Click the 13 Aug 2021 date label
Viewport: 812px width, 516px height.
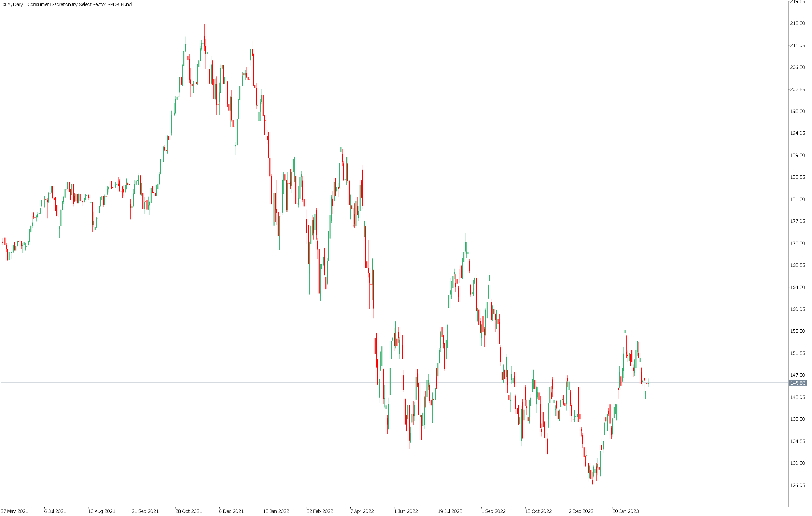pos(102,511)
